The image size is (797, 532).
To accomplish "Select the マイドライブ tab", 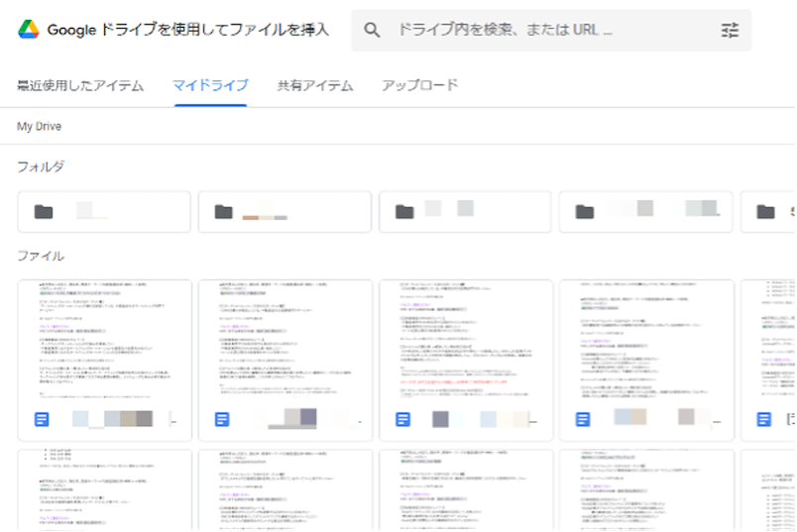I will 210,85.
